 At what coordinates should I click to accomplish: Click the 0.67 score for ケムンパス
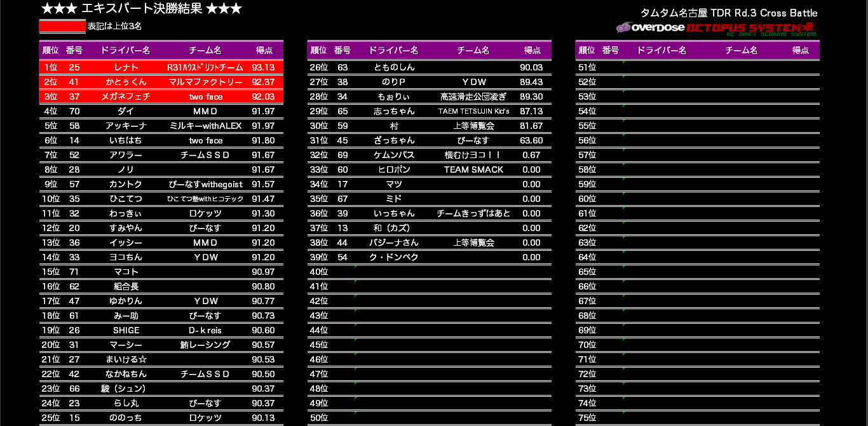tap(531, 155)
